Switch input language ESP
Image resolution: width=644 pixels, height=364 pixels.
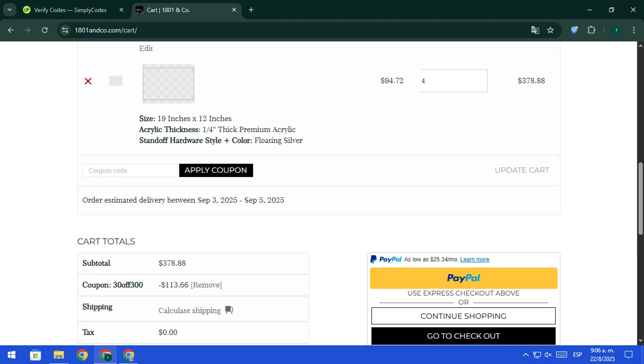[x=577, y=355]
